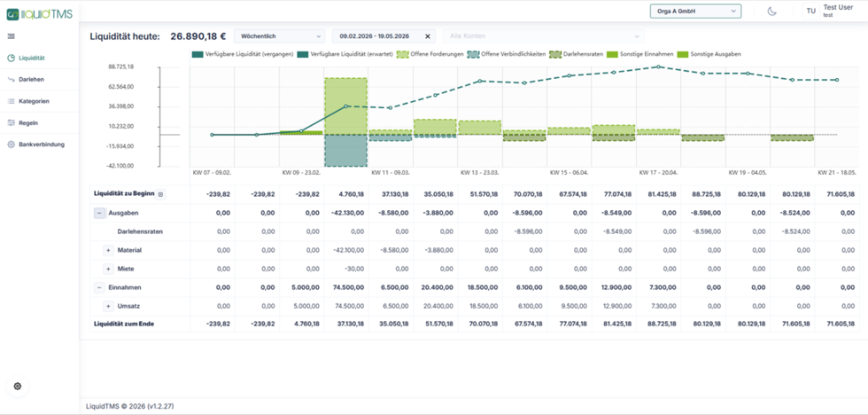Open the Wöchentlich interval dropdown
This screenshot has height=415, width=868.
[x=280, y=36]
